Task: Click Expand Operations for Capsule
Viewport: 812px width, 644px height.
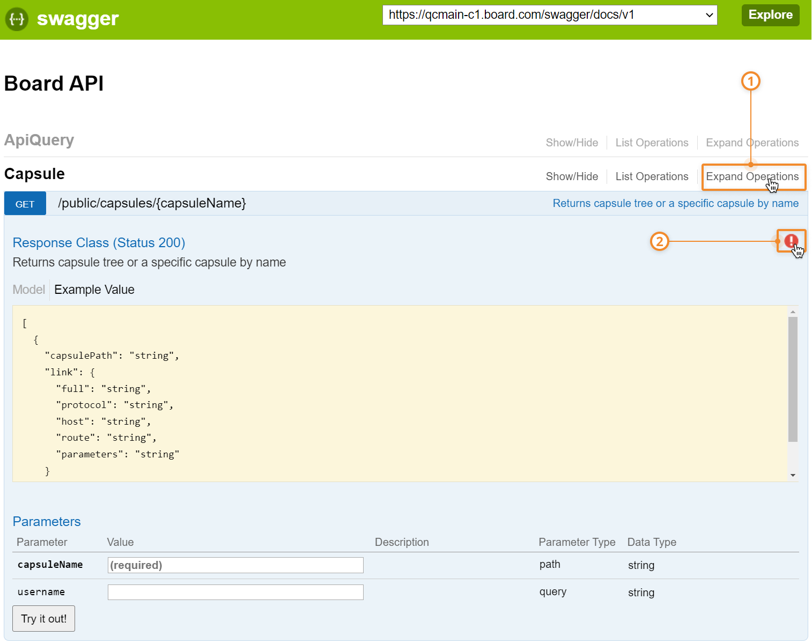Action: (752, 176)
